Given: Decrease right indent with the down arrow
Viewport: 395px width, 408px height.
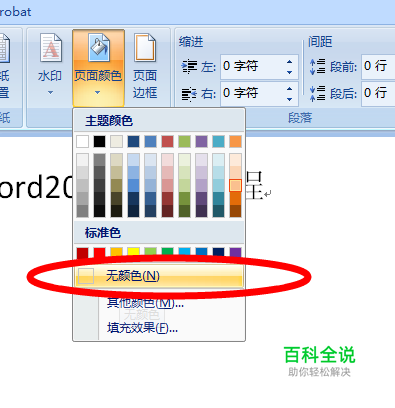Looking at the screenshot, I should click(289, 99).
